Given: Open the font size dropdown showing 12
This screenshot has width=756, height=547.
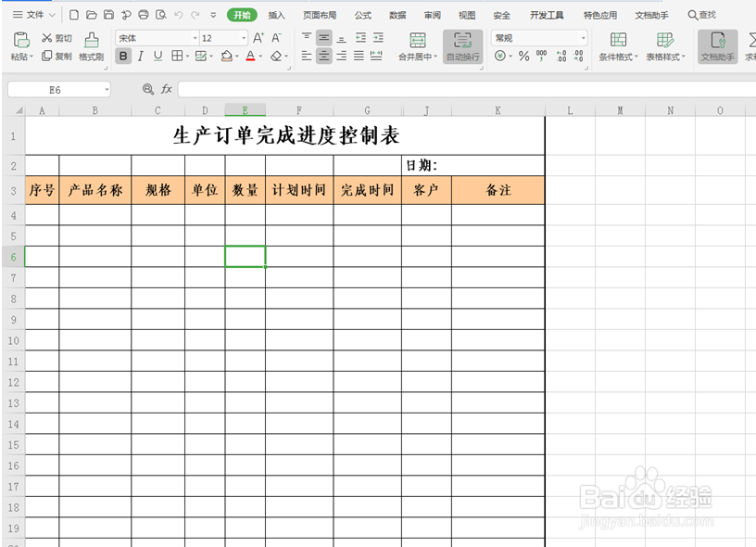Looking at the screenshot, I should coord(244,38).
